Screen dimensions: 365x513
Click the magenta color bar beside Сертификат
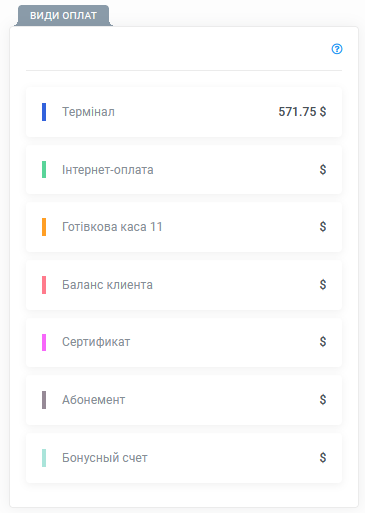(x=44, y=342)
